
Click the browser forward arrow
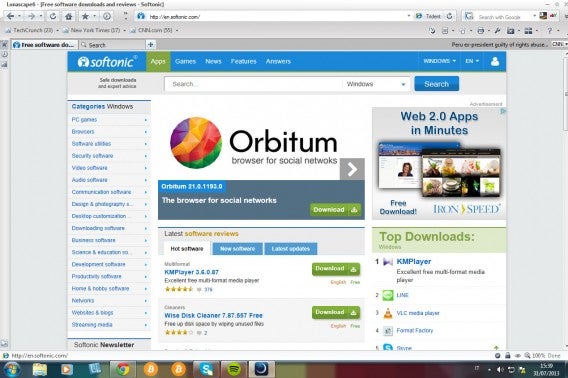(32, 16)
